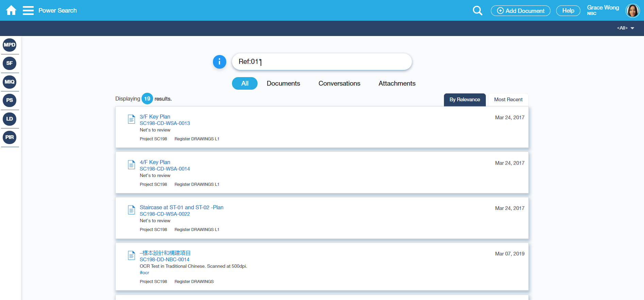Expand the <All> project dropdown
Screen dimensions: 644x300
coord(625,28)
